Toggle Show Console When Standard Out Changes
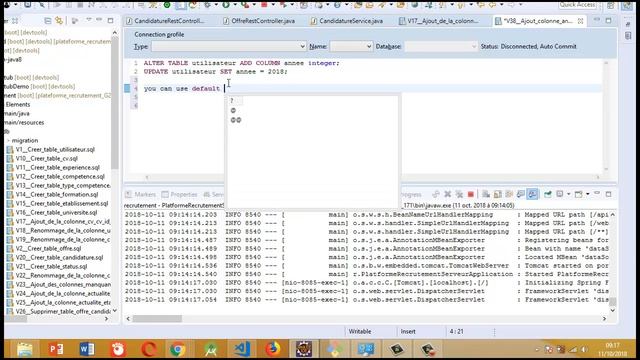This screenshot has width=640, height=360. [521, 194]
